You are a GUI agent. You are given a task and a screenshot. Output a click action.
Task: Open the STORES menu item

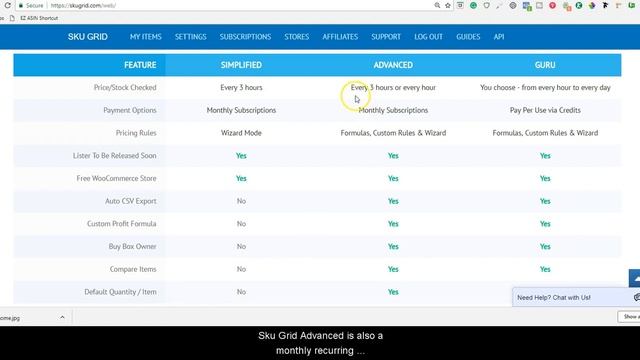[x=297, y=37]
